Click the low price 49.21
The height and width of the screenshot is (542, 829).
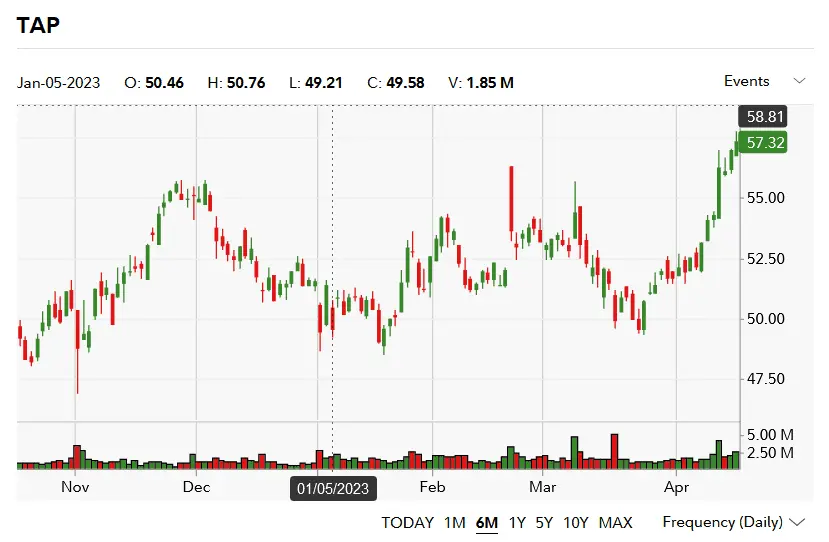coord(324,83)
